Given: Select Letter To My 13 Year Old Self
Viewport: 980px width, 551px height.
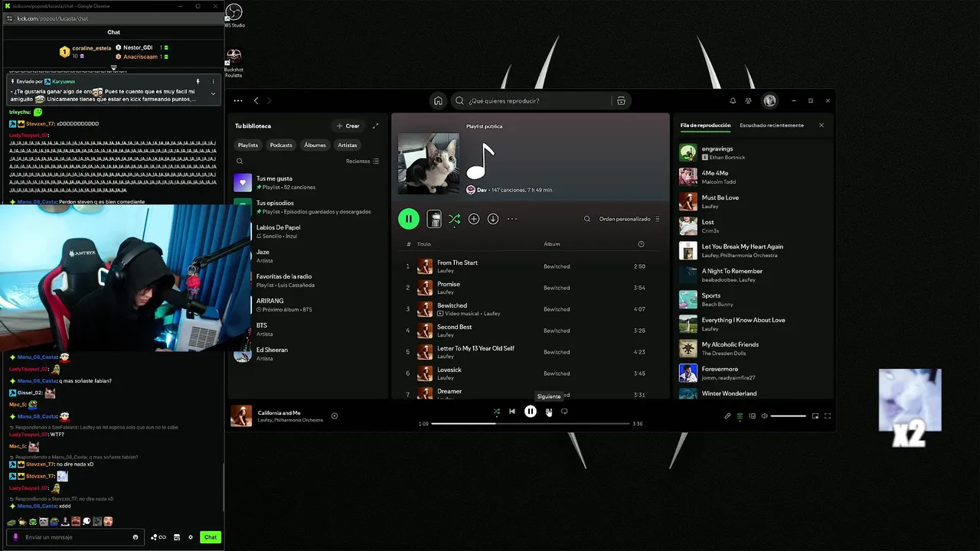Looking at the screenshot, I should 530,352.
